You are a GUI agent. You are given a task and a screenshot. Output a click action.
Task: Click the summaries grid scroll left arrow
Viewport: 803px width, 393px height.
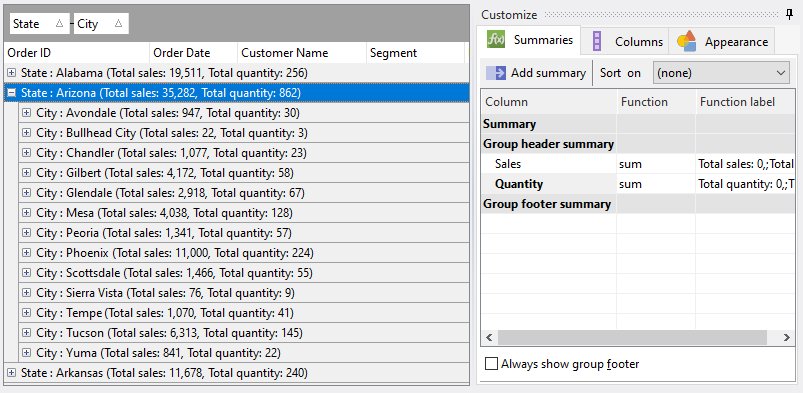coord(489,337)
